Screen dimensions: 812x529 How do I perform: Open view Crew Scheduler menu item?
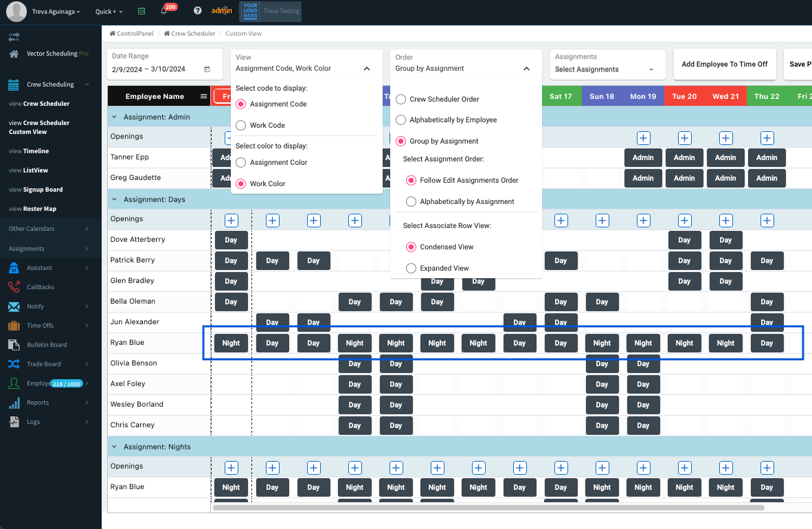(x=39, y=104)
